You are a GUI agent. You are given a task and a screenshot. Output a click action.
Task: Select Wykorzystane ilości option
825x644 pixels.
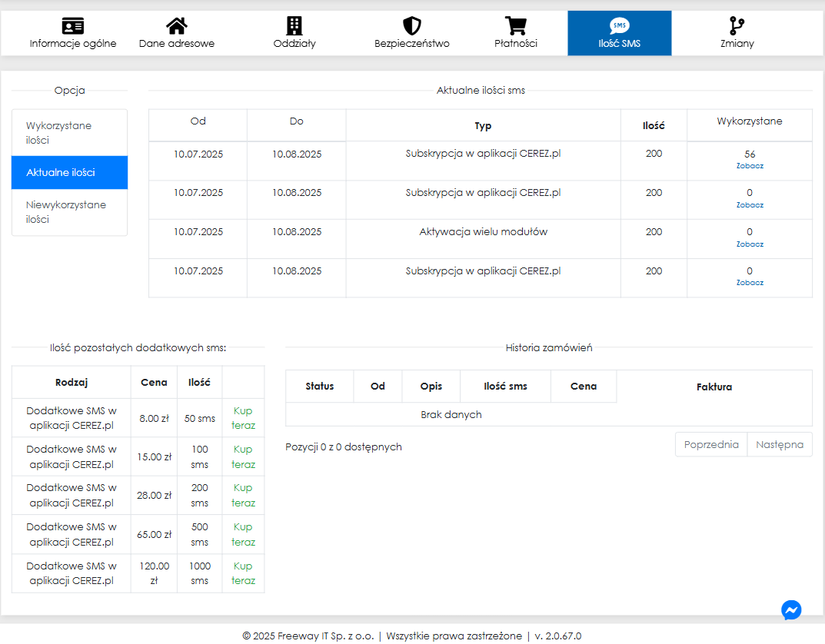[x=69, y=133]
